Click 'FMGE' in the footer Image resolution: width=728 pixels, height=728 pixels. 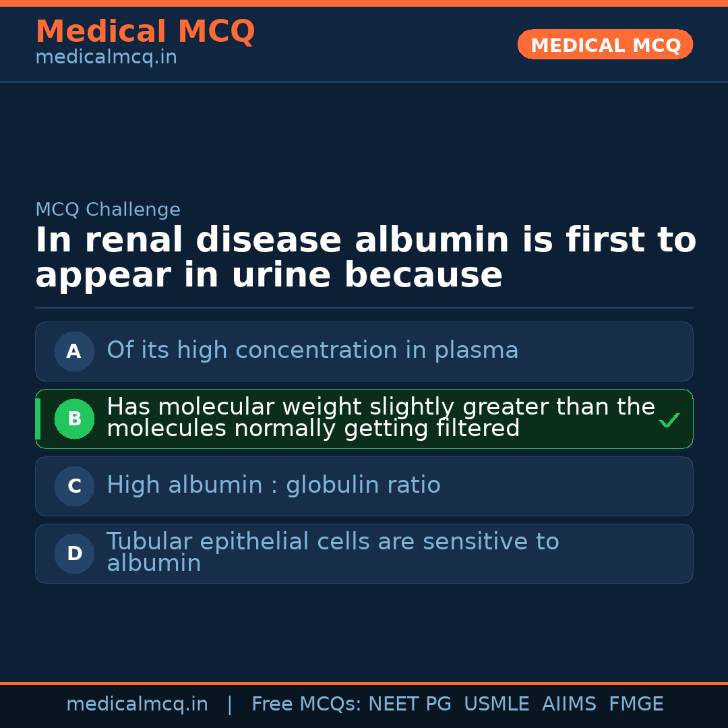[636, 704]
